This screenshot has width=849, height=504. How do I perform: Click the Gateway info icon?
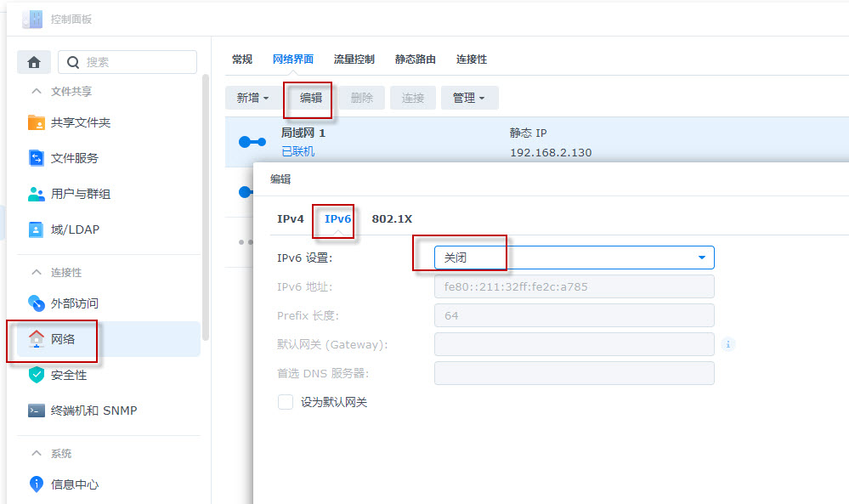pyautogui.click(x=728, y=344)
